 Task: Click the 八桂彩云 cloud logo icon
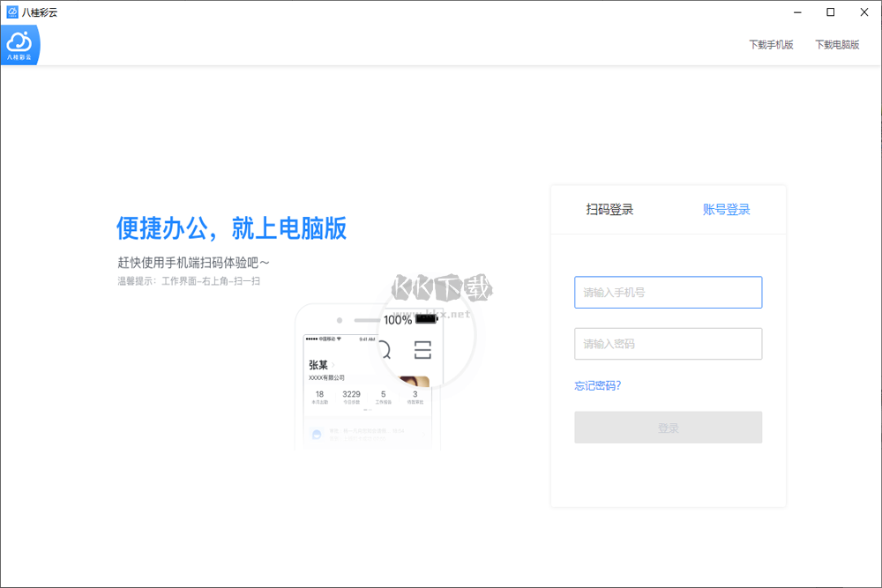point(20,45)
